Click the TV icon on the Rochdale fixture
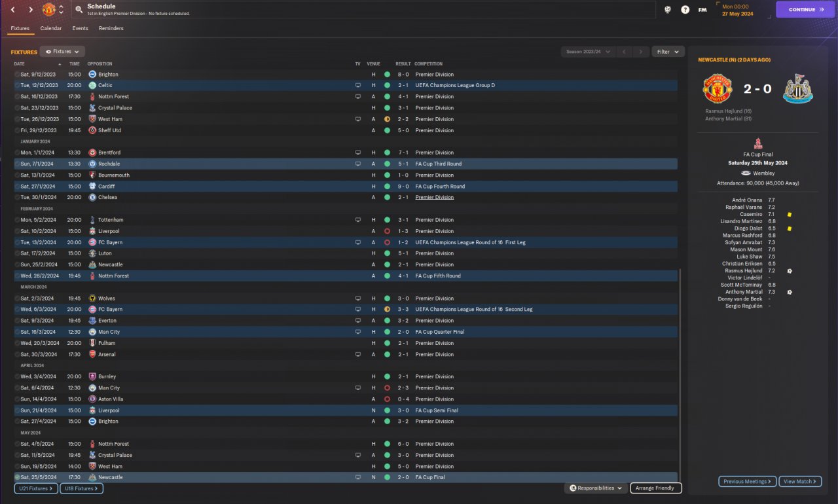This screenshot has height=504, width=838. [x=358, y=164]
